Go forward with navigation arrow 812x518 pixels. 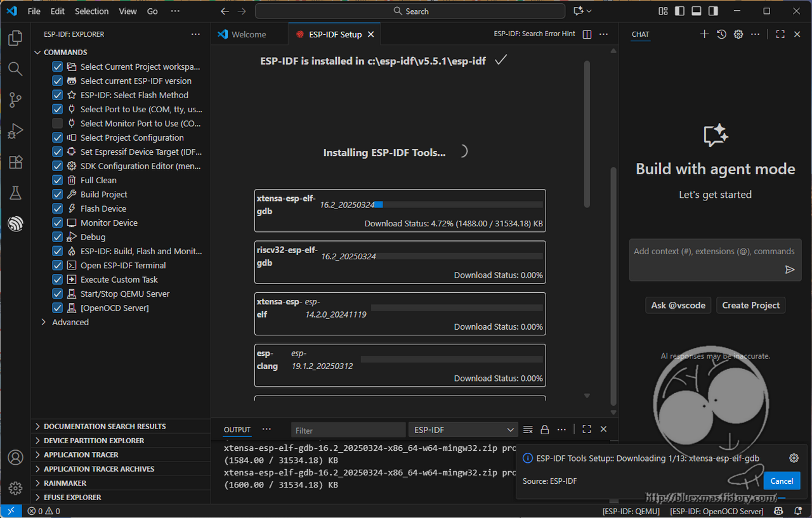pyautogui.click(x=242, y=11)
